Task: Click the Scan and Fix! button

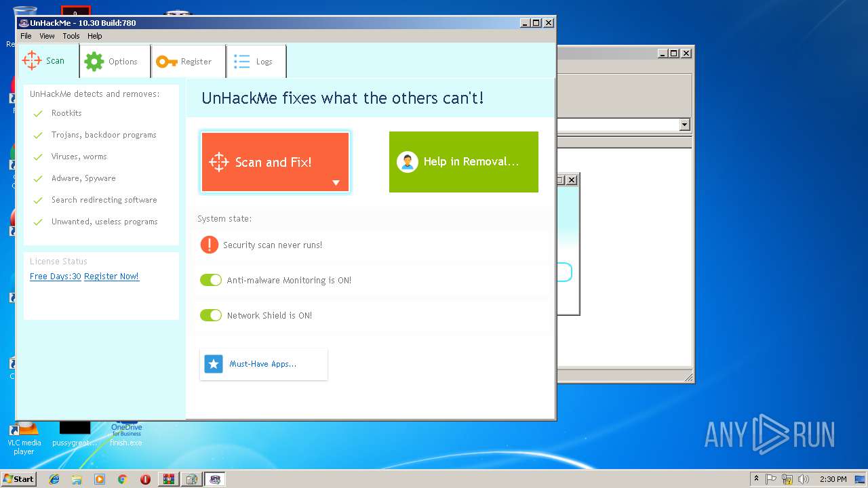Action: pyautogui.click(x=275, y=162)
